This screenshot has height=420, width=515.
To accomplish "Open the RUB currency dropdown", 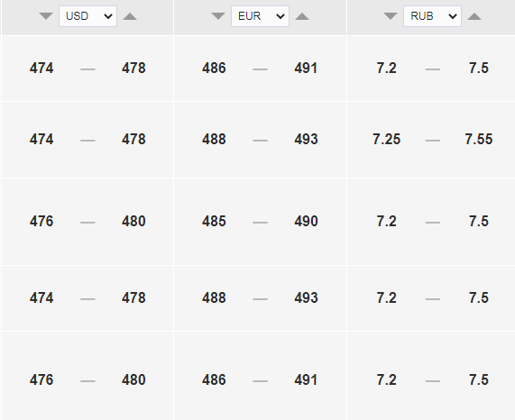I will click(432, 16).
